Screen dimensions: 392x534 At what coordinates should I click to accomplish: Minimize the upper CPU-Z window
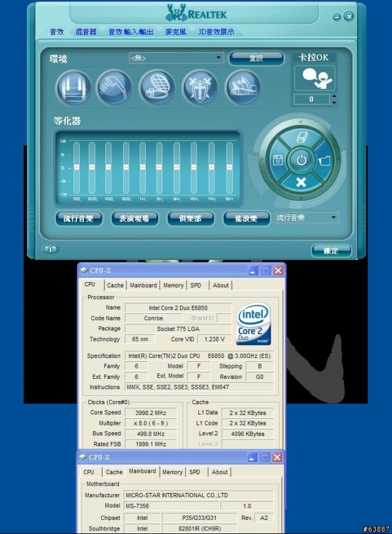(253, 271)
